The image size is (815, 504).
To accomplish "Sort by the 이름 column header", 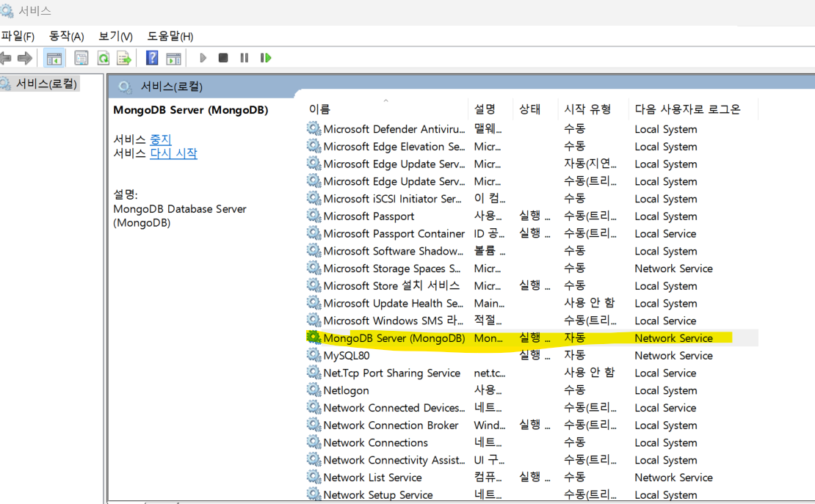I will [x=319, y=109].
